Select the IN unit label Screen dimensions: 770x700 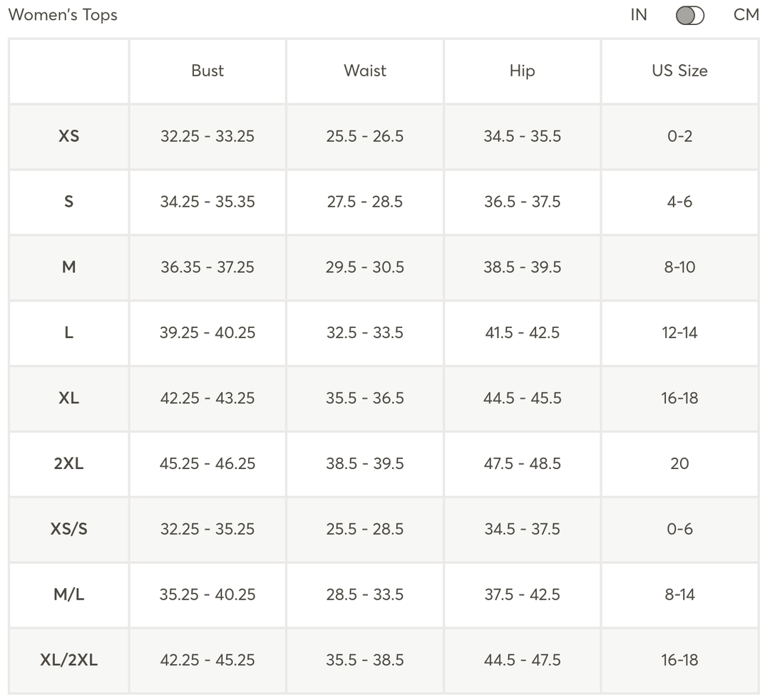pos(639,15)
